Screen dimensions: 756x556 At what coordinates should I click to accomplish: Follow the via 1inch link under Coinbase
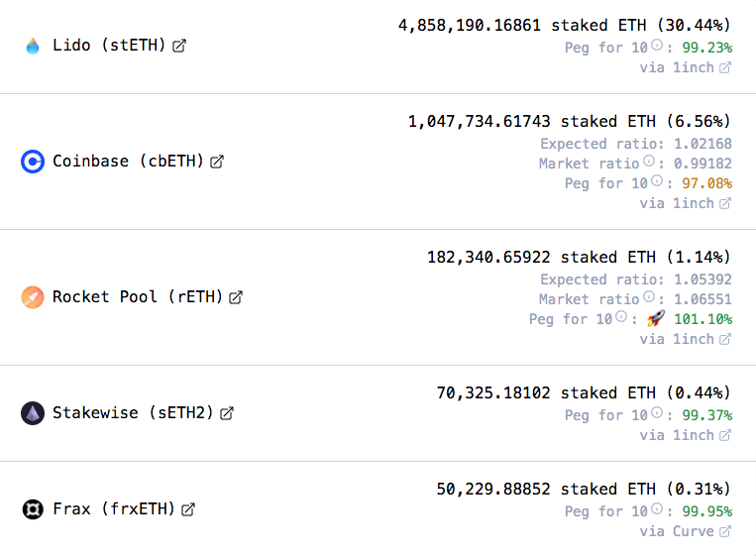pos(686,203)
